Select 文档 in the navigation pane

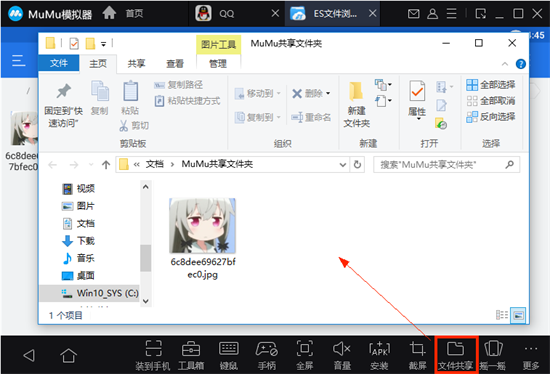point(79,223)
